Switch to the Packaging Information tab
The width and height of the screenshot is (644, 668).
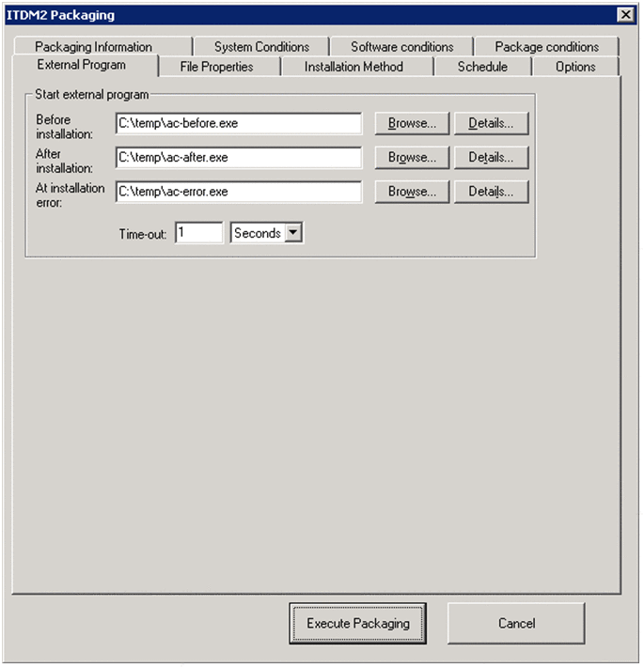[x=102, y=46]
